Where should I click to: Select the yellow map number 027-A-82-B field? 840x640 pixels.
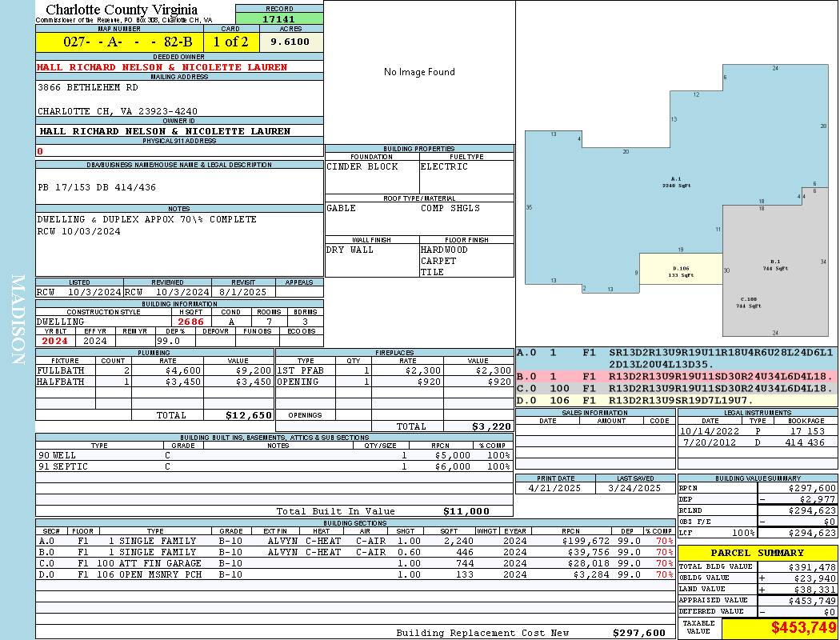(x=120, y=42)
